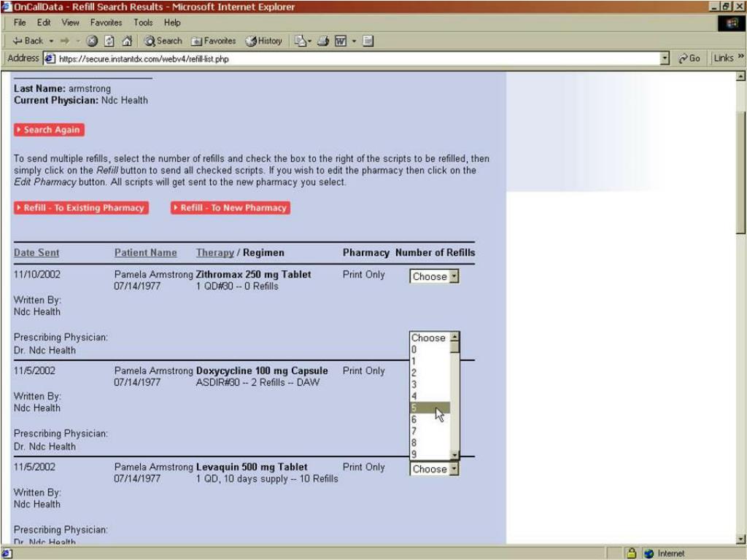
Task: Open the Tools menu
Action: click(x=143, y=23)
